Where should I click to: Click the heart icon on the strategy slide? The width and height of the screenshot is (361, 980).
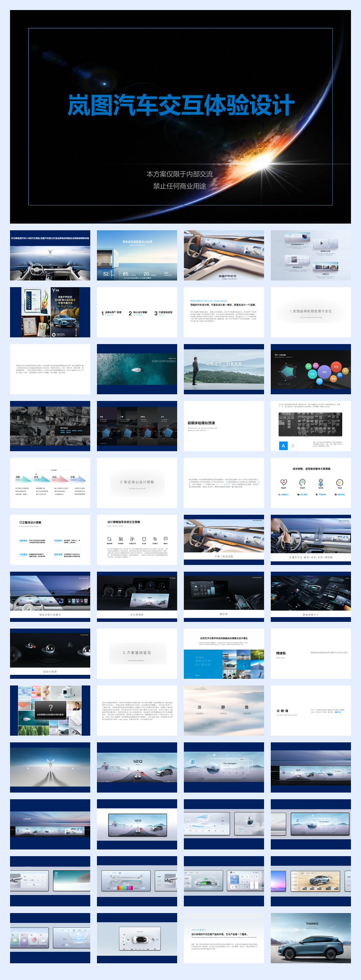point(283,482)
